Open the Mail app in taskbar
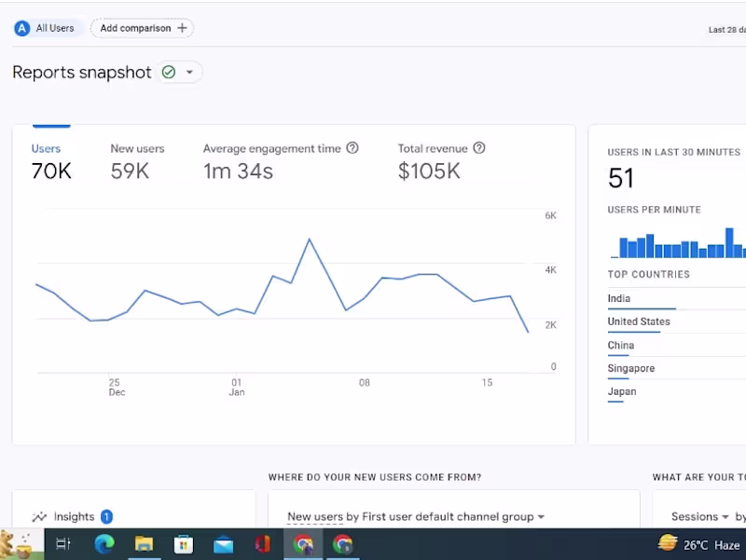The height and width of the screenshot is (560, 746). click(224, 544)
